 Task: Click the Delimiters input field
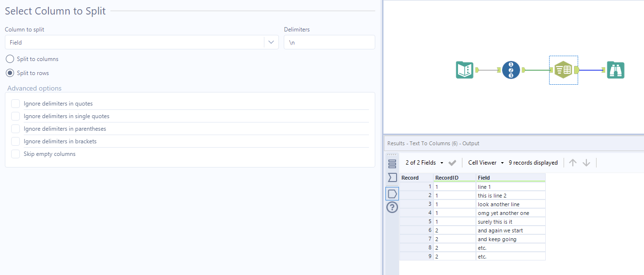coord(329,42)
